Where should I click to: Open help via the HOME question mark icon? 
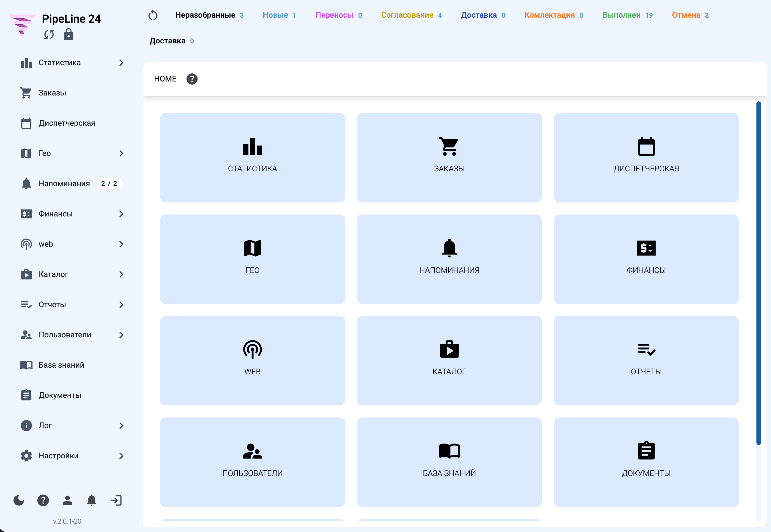192,79
